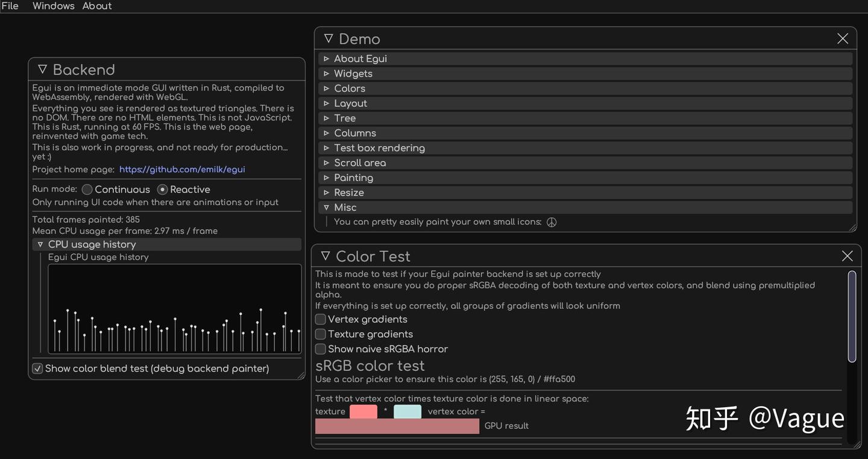Collapse the Color Test window
The height and width of the screenshot is (459, 868).
[325, 256]
